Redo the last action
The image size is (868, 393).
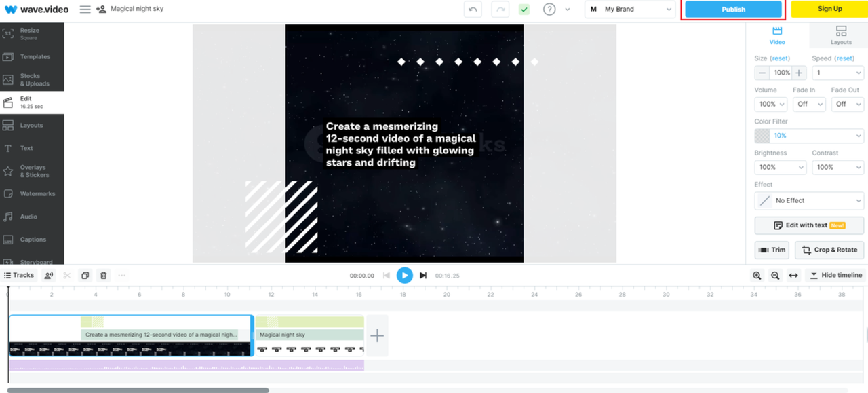coord(500,10)
